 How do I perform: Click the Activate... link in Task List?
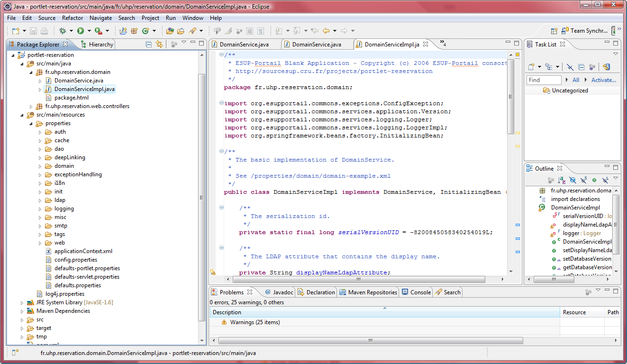(603, 80)
